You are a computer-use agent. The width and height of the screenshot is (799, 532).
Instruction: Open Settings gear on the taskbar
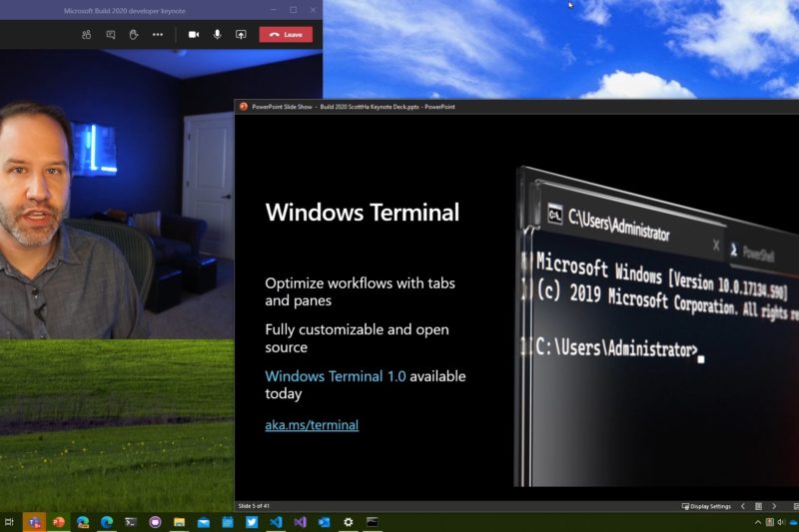tap(348, 522)
